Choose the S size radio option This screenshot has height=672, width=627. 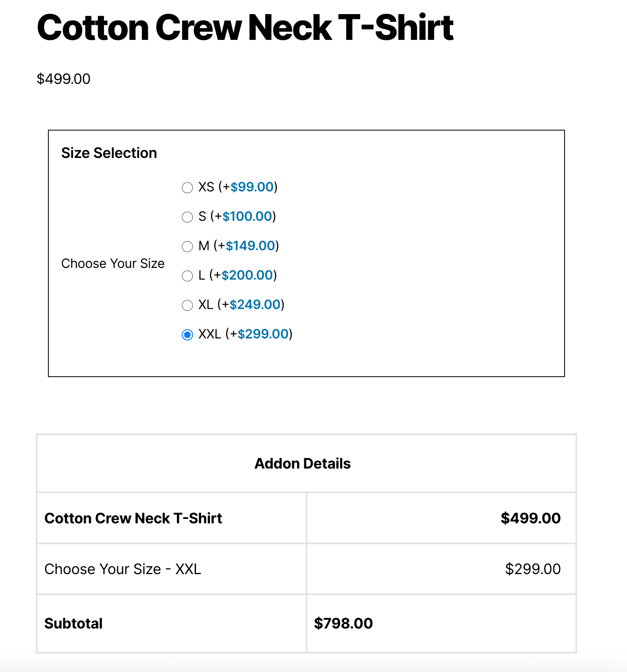[x=187, y=217]
